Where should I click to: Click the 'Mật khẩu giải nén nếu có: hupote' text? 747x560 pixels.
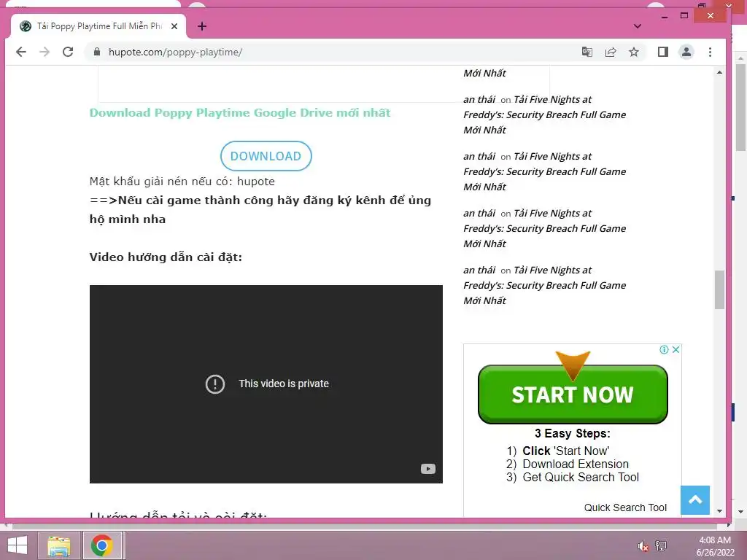coord(182,182)
